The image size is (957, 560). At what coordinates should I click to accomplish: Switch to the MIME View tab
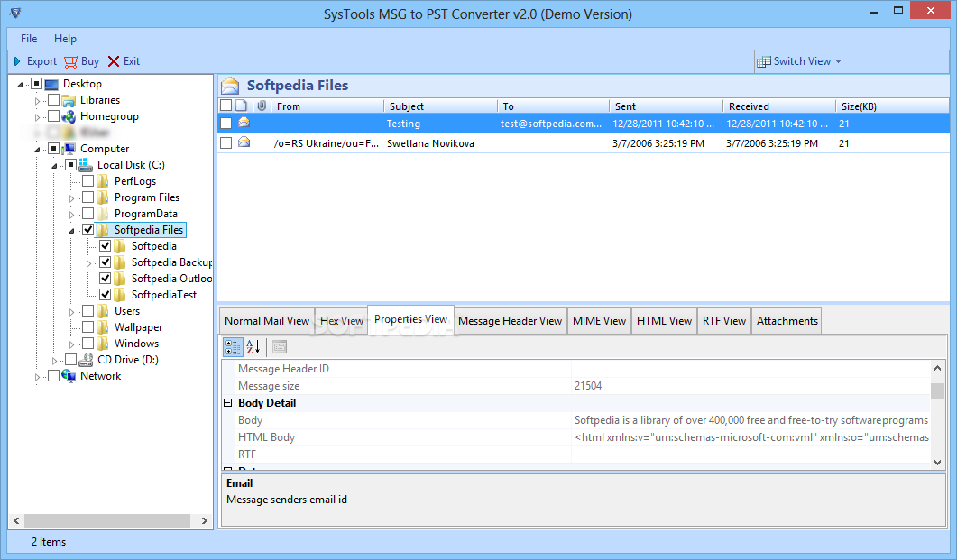click(599, 321)
